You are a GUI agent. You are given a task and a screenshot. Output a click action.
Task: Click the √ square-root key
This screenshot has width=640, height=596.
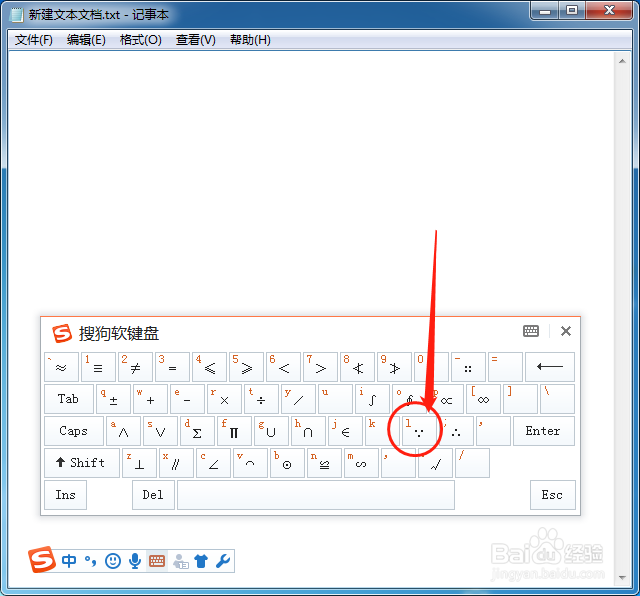pos(436,463)
